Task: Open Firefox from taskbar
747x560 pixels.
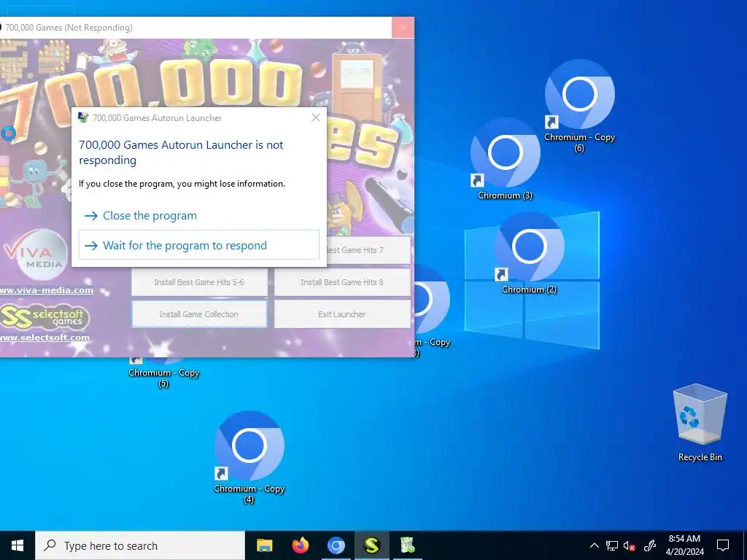Action: pos(300,545)
